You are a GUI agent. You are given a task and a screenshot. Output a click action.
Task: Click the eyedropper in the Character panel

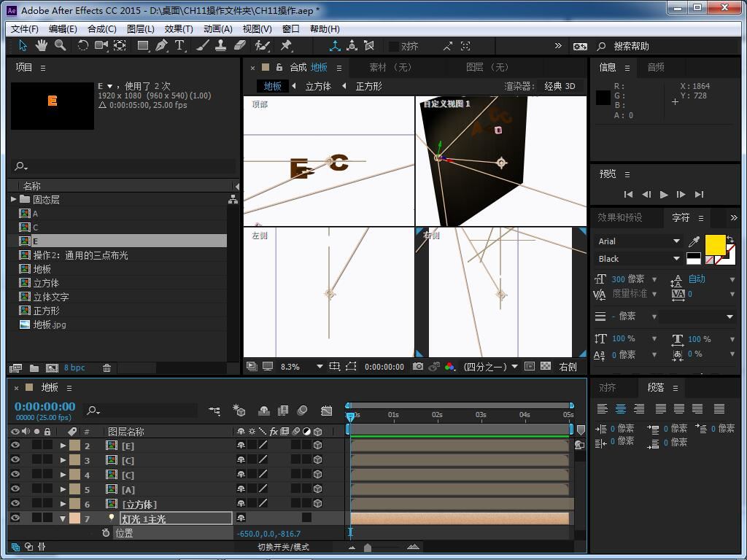coord(694,241)
